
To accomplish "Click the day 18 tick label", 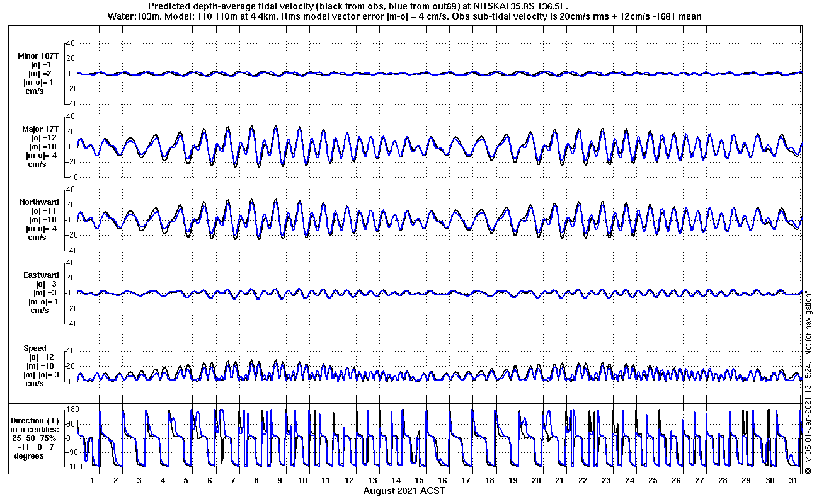I will click(x=490, y=480).
